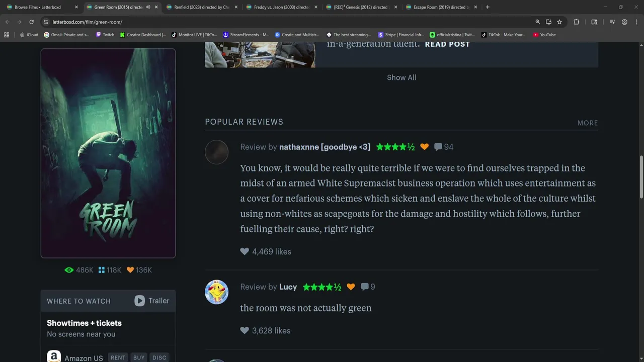644x362 pixels.
Task: Expand news with Show All
Action: (401, 77)
